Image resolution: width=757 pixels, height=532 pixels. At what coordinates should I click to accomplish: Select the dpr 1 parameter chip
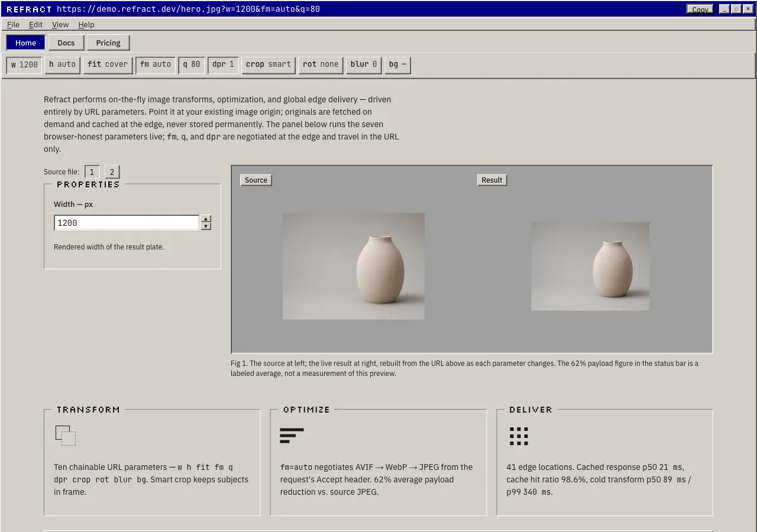(223, 64)
